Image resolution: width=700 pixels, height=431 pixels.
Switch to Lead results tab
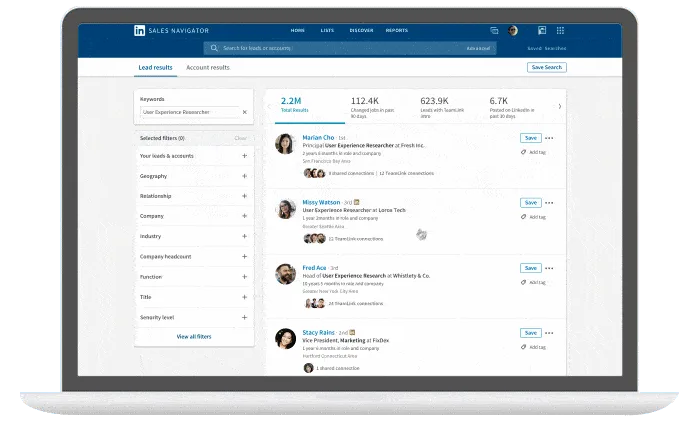click(155, 67)
